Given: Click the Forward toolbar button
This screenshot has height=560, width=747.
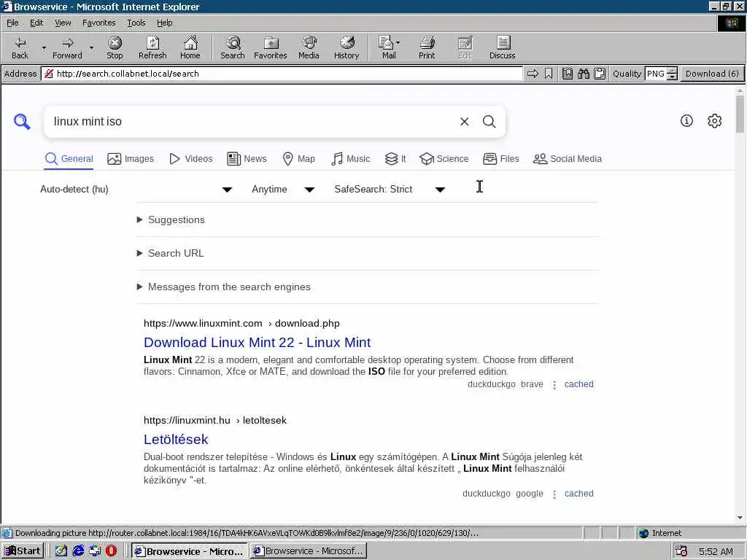Looking at the screenshot, I should pos(67,47).
